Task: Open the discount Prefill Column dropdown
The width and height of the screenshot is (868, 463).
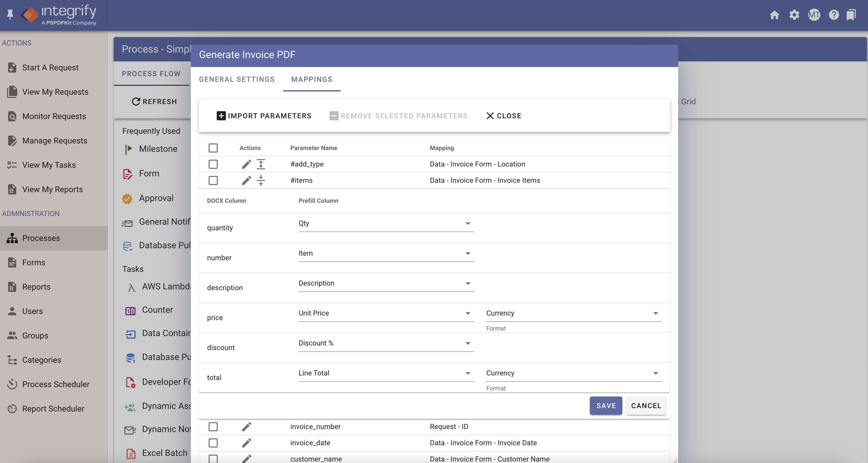Action: pyautogui.click(x=386, y=344)
